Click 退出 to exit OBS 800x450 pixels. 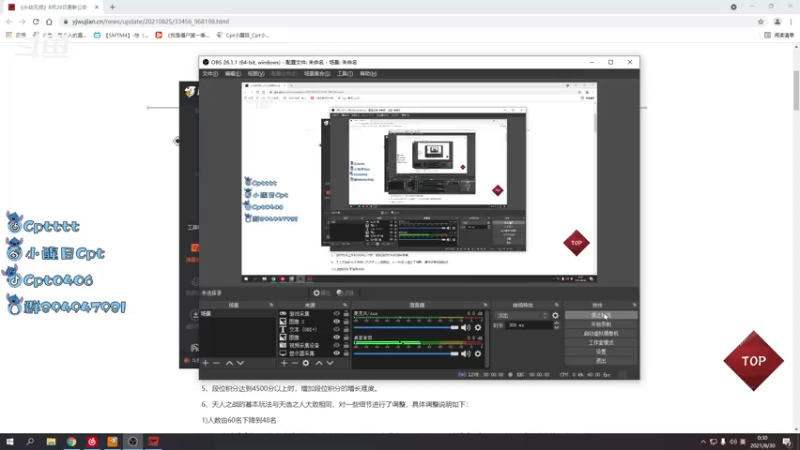601,361
